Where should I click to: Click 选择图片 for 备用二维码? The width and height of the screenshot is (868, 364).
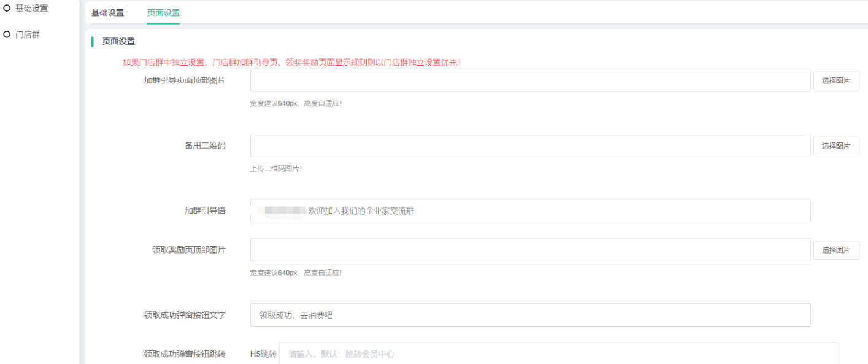[x=835, y=145]
